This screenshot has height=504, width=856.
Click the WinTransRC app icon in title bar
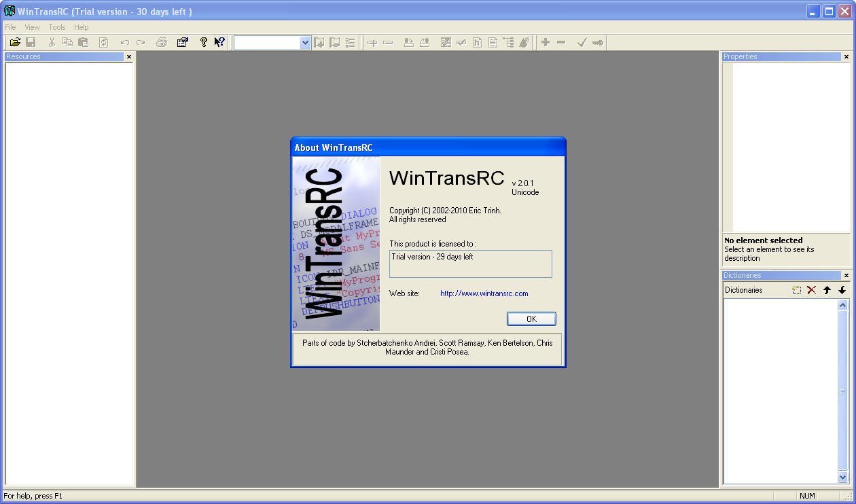(x=10, y=11)
